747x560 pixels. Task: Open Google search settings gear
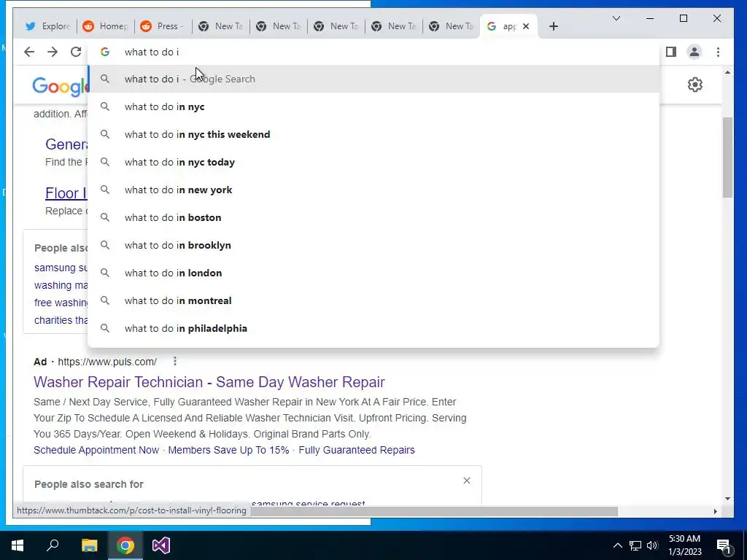695,85
